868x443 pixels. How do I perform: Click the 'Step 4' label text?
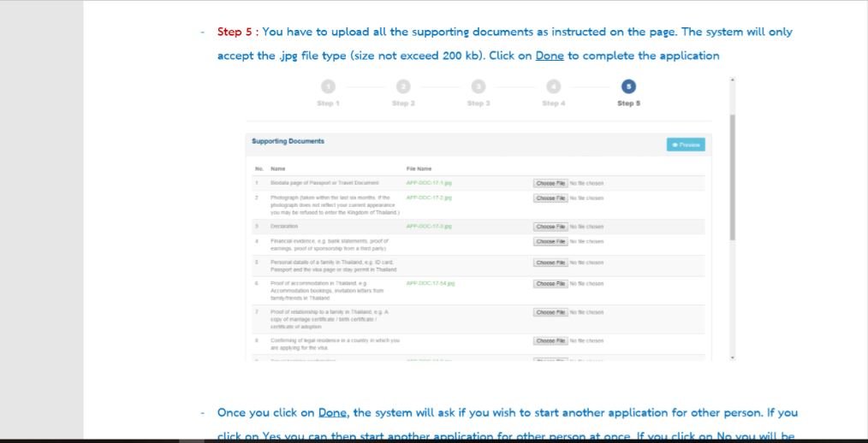click(x=554, y=103)
